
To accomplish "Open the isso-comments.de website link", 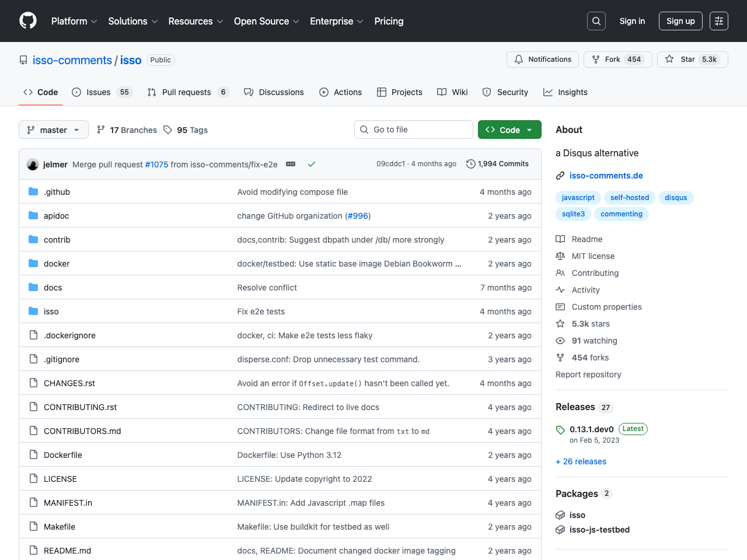I will coord(606,176).
